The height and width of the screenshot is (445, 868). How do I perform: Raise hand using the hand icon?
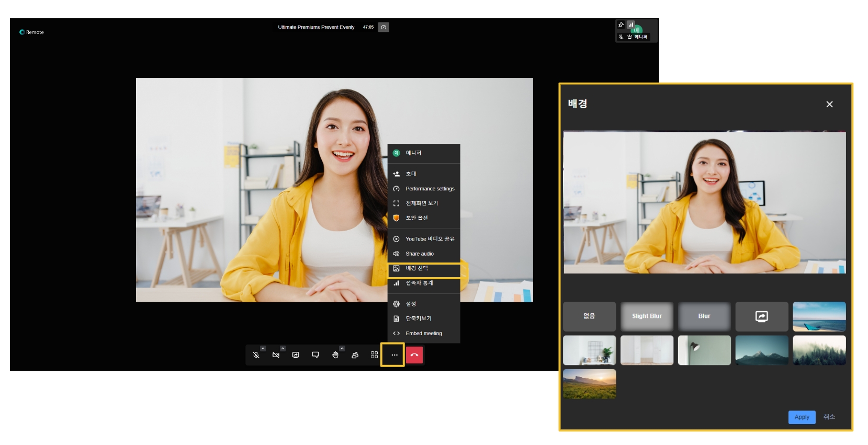coord(335,355)
